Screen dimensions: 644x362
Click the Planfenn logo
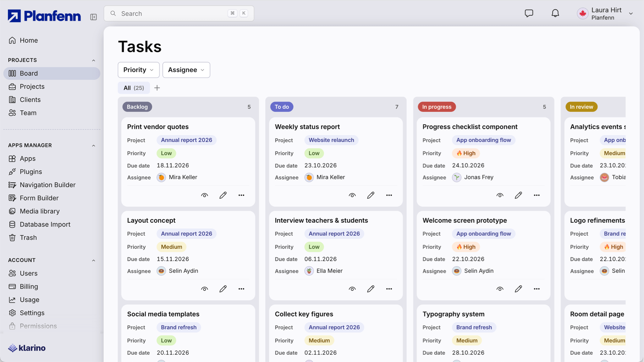point(44,16)
